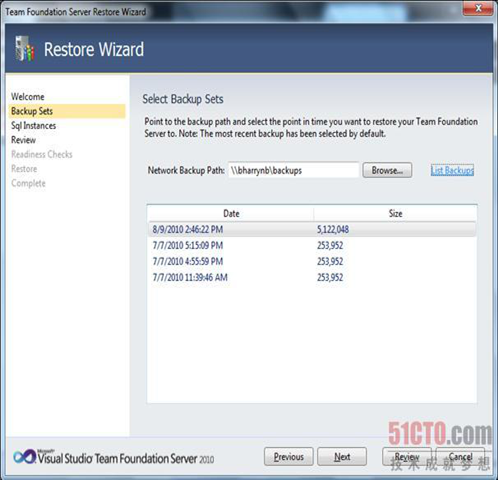
Task: Click the List Backups link
Action: coord(452,170)
